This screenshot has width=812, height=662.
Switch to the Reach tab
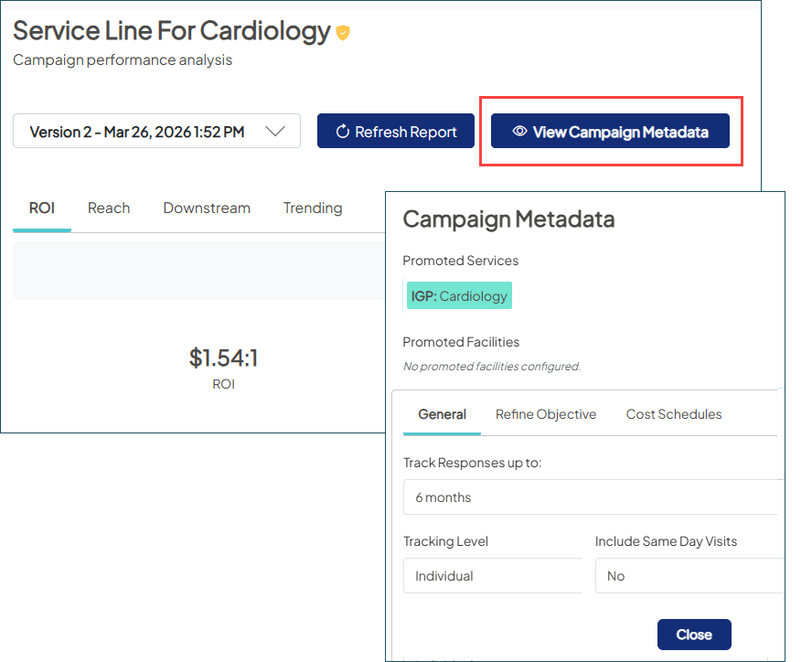click(x=109, y=208)
